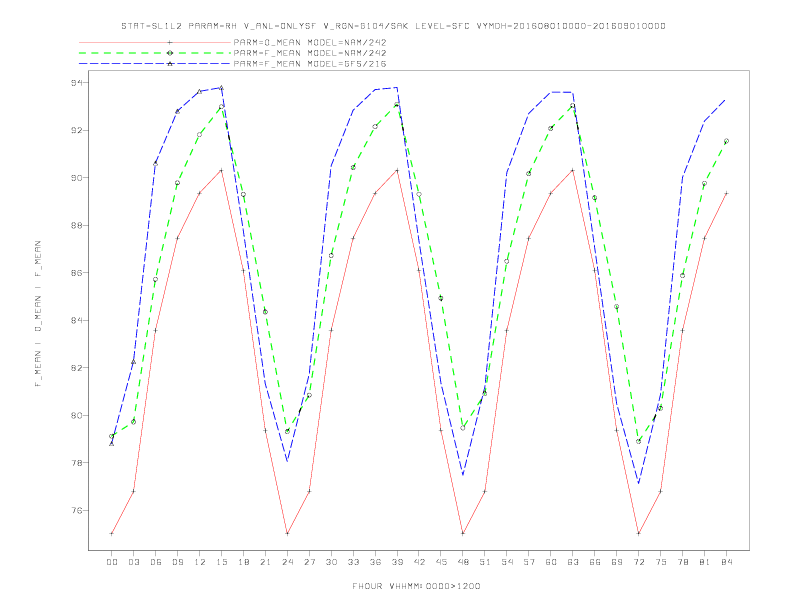The image size is (792, 612).
Task: Click the x-axis tick label 27
Action: pos(309,562)
